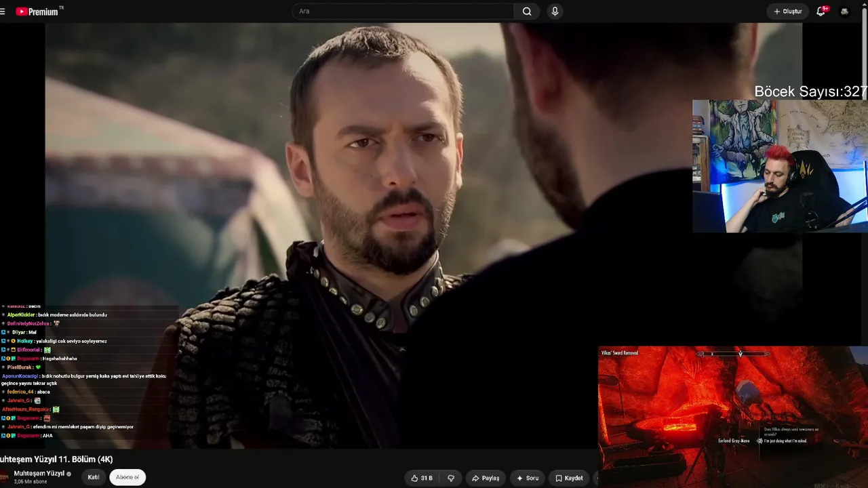Viewport: 868px width, 488px height.
Task: Click the magnifying glass search button
Action: [527, 12]
